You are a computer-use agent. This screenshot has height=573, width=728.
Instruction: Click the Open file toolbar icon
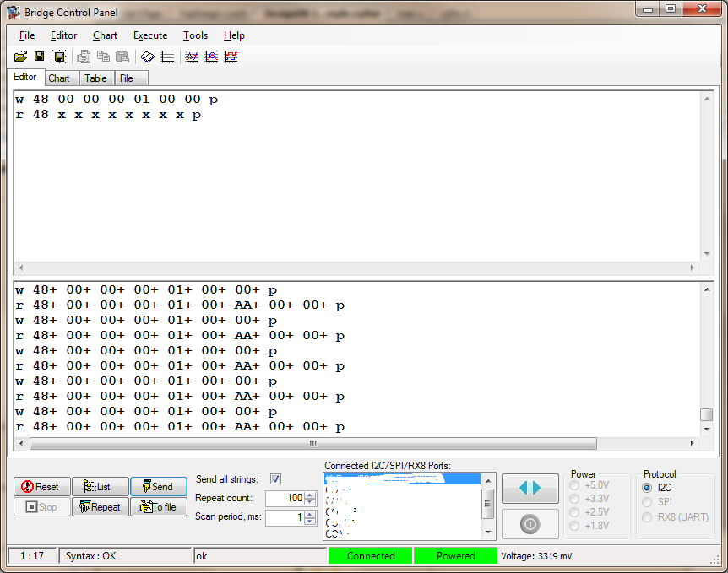pyautogui.click(x=20, y=57)
